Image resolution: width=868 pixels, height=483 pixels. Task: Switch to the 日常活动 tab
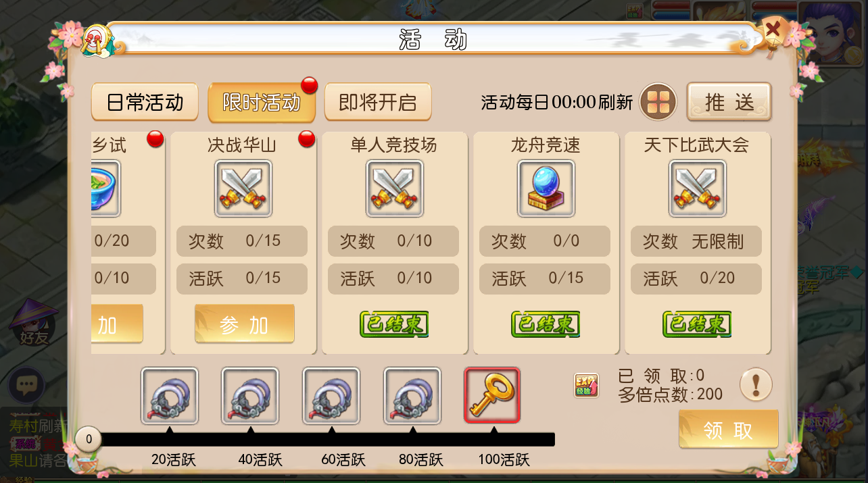pos(145,103)
